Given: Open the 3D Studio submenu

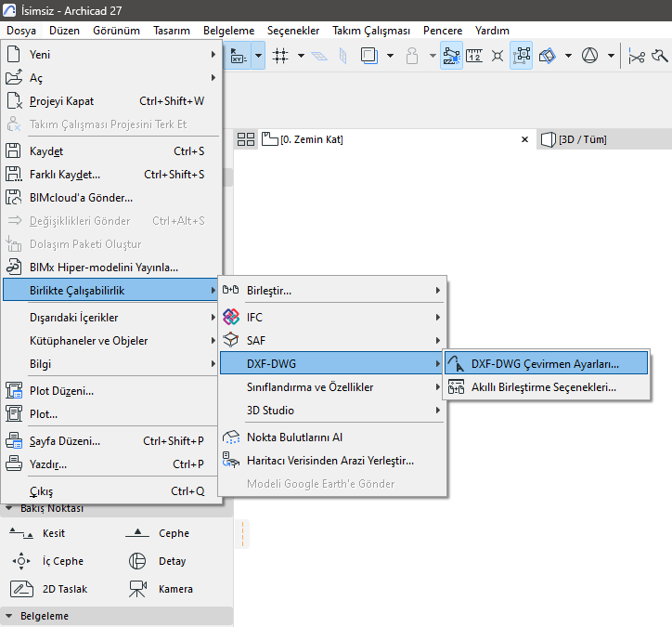Looking at the screenshot, I should 331,410.
